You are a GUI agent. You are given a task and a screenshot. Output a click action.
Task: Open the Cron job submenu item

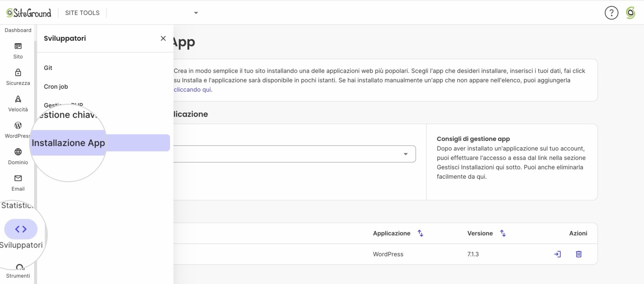56,86
